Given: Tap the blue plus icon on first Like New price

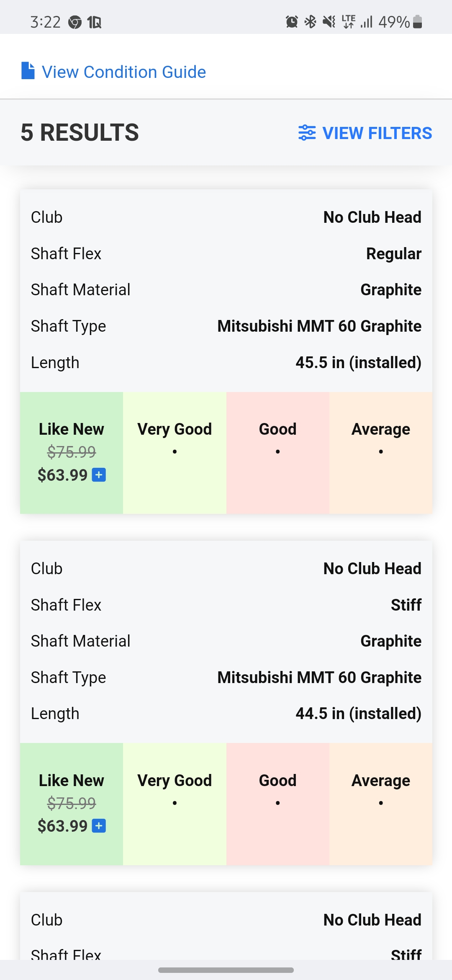Looking at the screenshot, I should tap(99, 475).
